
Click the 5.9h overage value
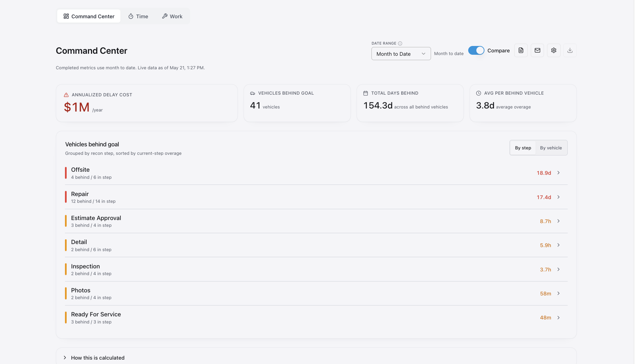coord(545,245)
